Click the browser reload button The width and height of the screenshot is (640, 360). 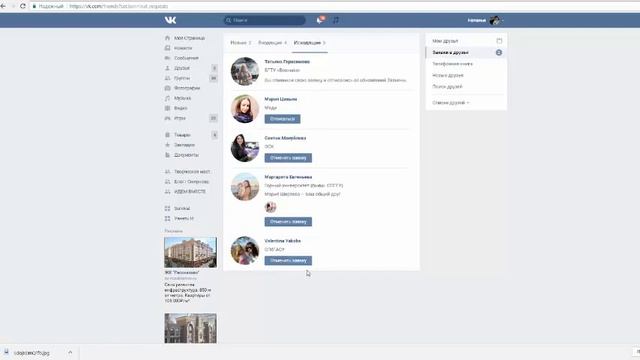pyautogui.click(x=23, y=6)
